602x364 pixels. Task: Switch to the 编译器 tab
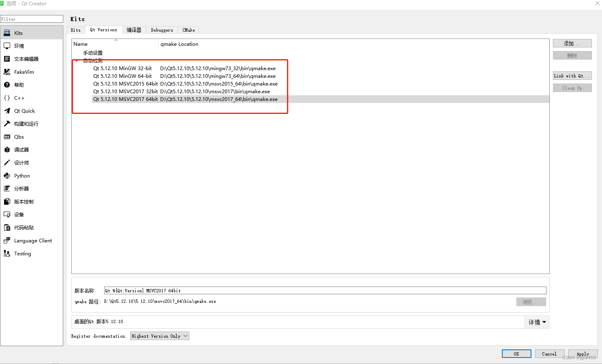[x=134, y=30]
